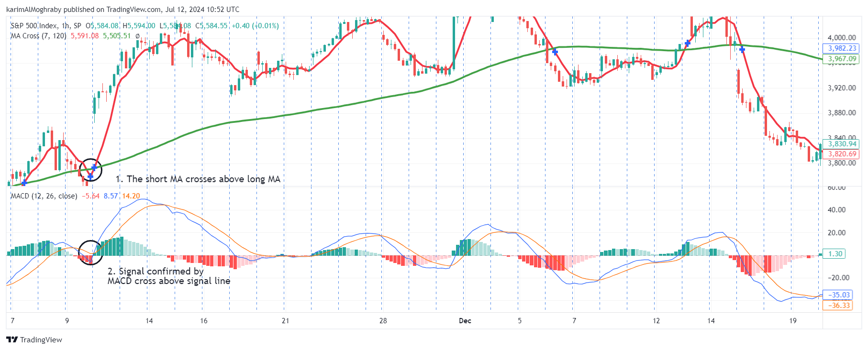Click the 20.00 MACD scale label
The image size is (868, 350).
point(837,233)
